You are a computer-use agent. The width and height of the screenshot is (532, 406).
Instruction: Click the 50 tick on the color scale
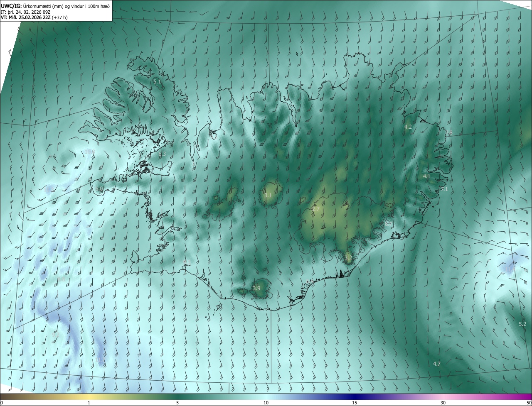pos(529,403)
